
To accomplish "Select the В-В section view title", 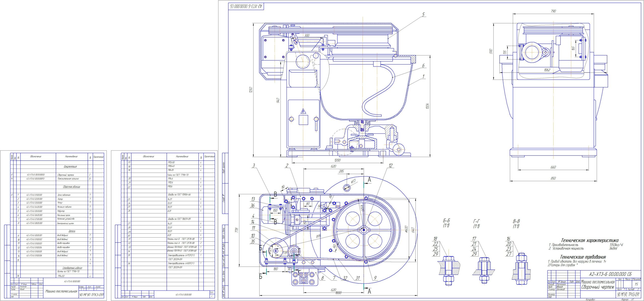I will pos(516,221).
